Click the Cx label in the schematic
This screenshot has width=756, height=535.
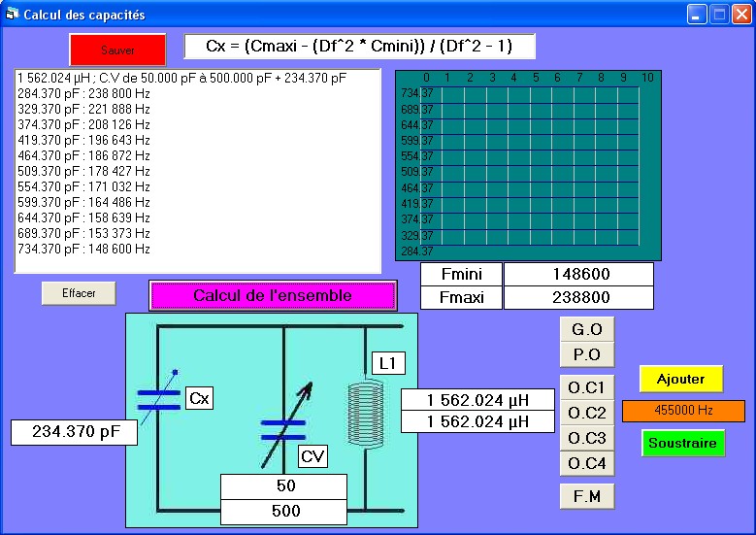199,398
